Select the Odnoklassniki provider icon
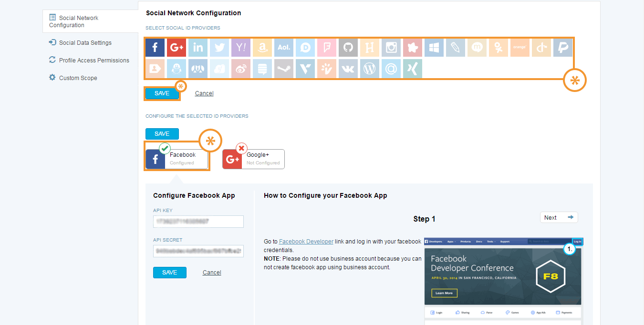The height and width of the screenshot is (325, 644). (x=499, y=48)
